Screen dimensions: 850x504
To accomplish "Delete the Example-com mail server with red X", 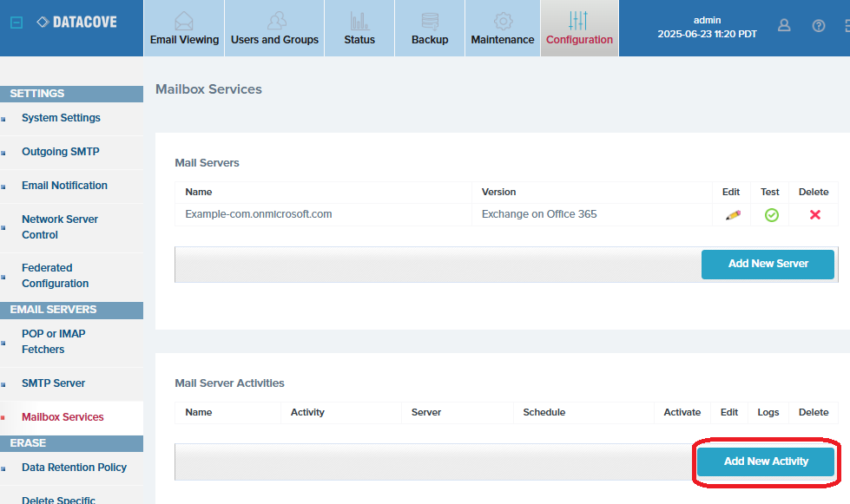I will point(814,214).
